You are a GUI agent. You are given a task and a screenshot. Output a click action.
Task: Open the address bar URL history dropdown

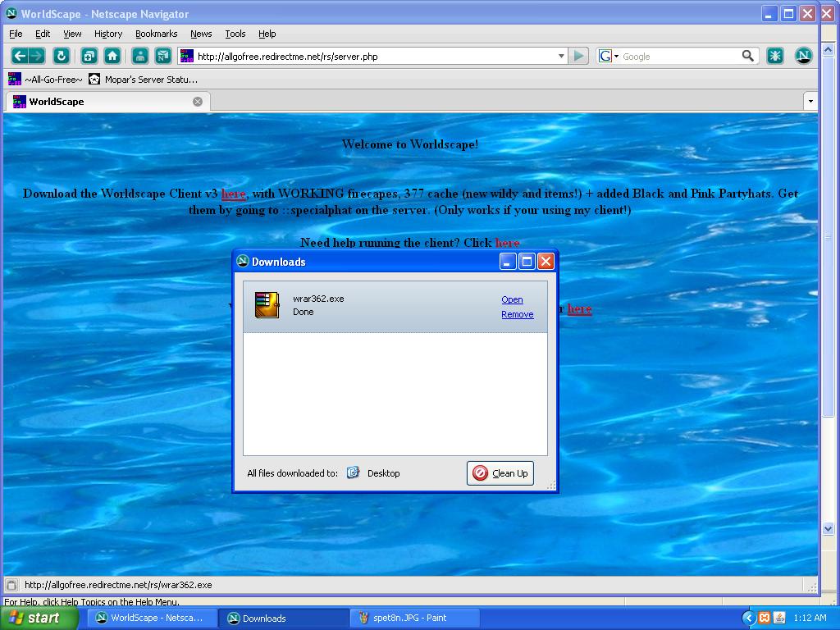[x=561, y=56]
